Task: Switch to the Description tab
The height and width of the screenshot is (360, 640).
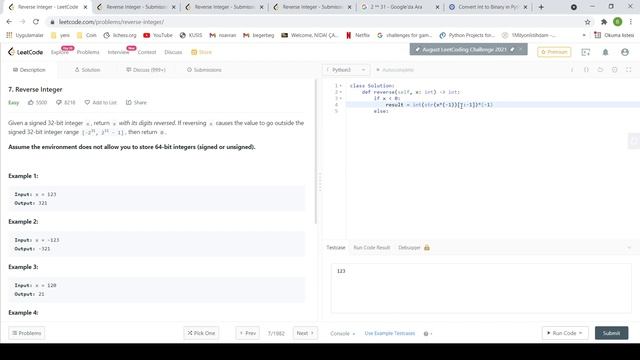Action: [29, 70]
